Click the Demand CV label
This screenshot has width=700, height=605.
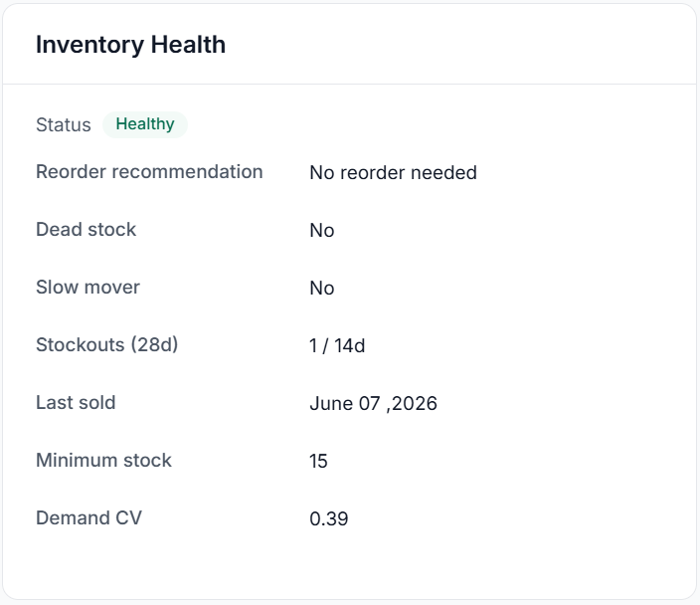click(x=88, y=517)
